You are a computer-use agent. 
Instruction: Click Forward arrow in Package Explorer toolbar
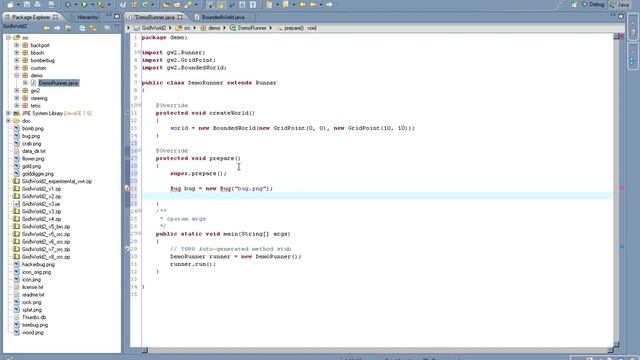pyautogui.click(x=57, y=28)
